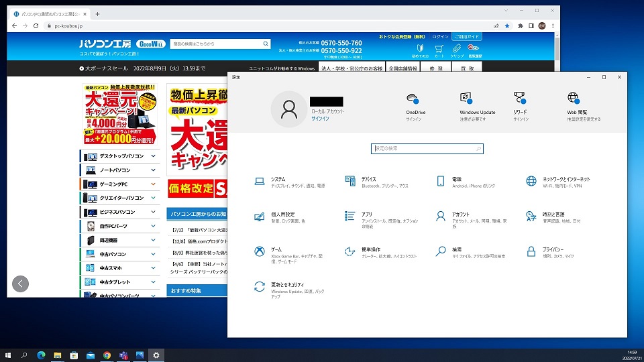The width and height of the screenshot is (644, 362).
Task: Open プライバシー lock icon settings
Action: click(531, 251)
